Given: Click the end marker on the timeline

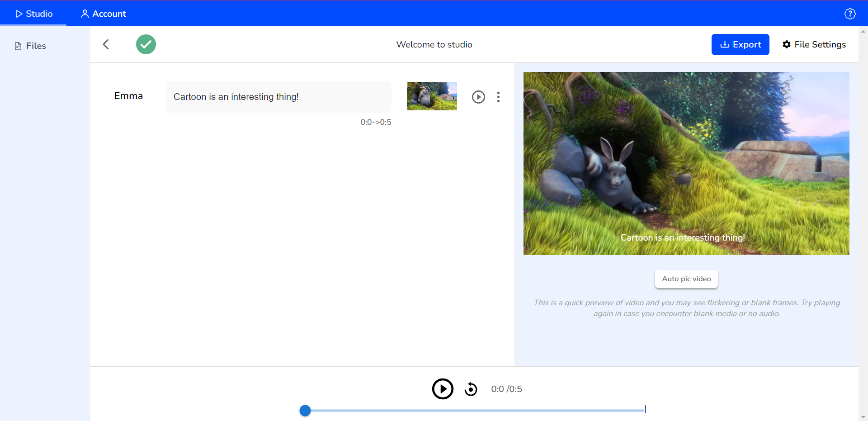Looking at the screenshot, I should coord(645,409).
